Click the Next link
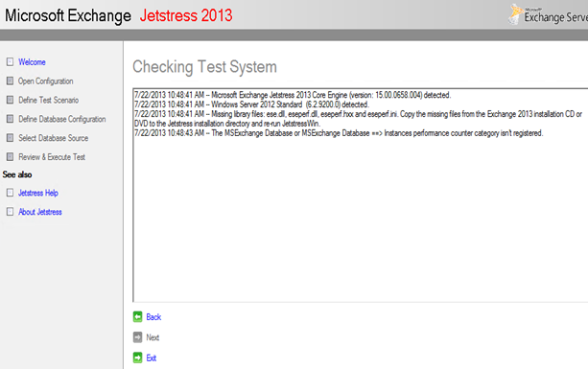Screen dimensions: 588x369 coord(153,337)
